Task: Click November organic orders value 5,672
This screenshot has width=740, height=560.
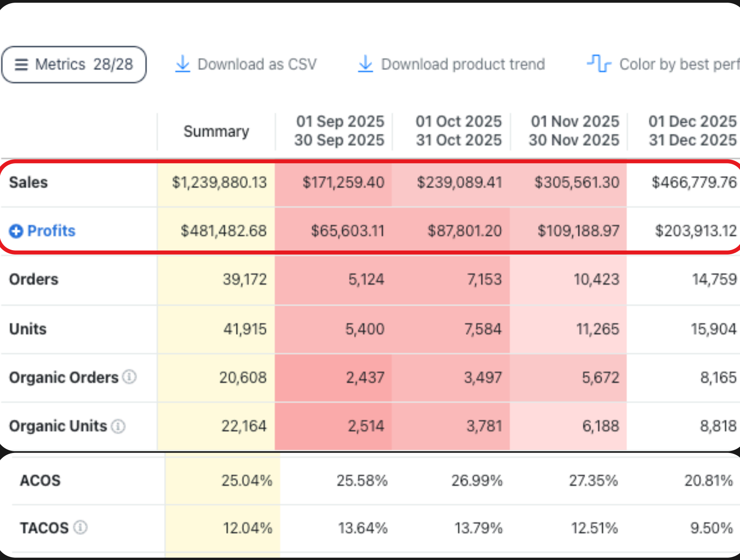Action: click(x=601, y=378)
